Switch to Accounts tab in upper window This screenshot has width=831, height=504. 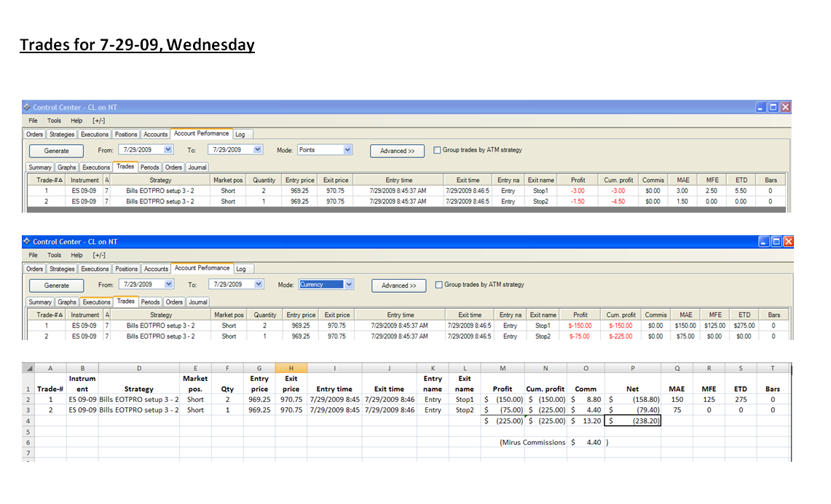point(156,135)
